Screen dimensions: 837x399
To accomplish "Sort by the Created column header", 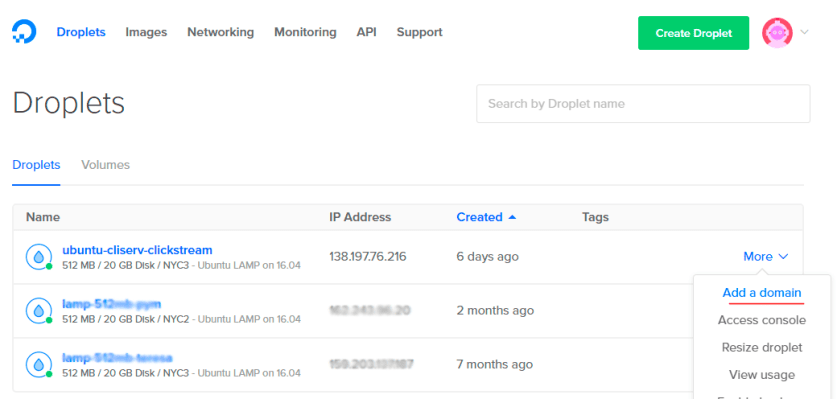I will (x=479, y=217).
